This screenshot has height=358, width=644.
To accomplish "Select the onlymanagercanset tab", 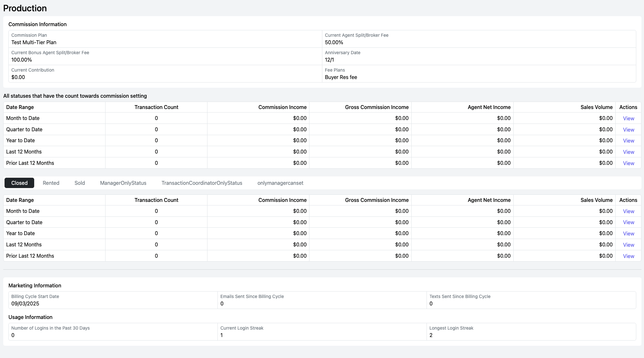I will pyautogui.click(x=280, y=183).
